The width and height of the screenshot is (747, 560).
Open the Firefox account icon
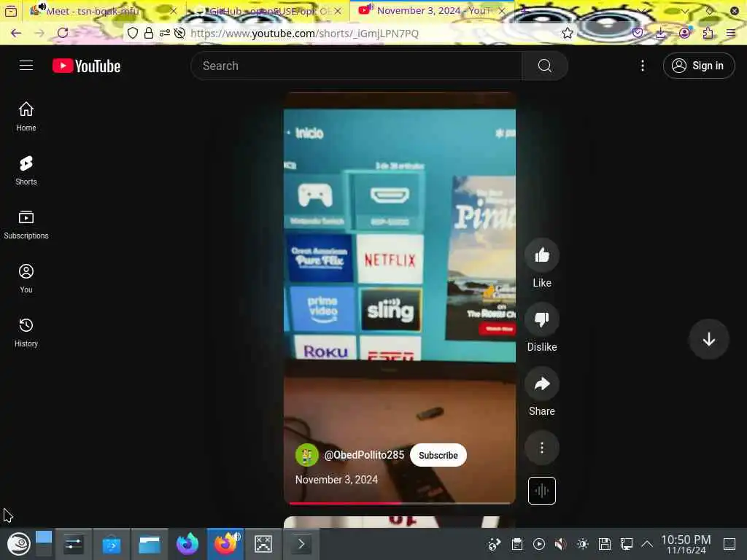click(x=684, y=33)
